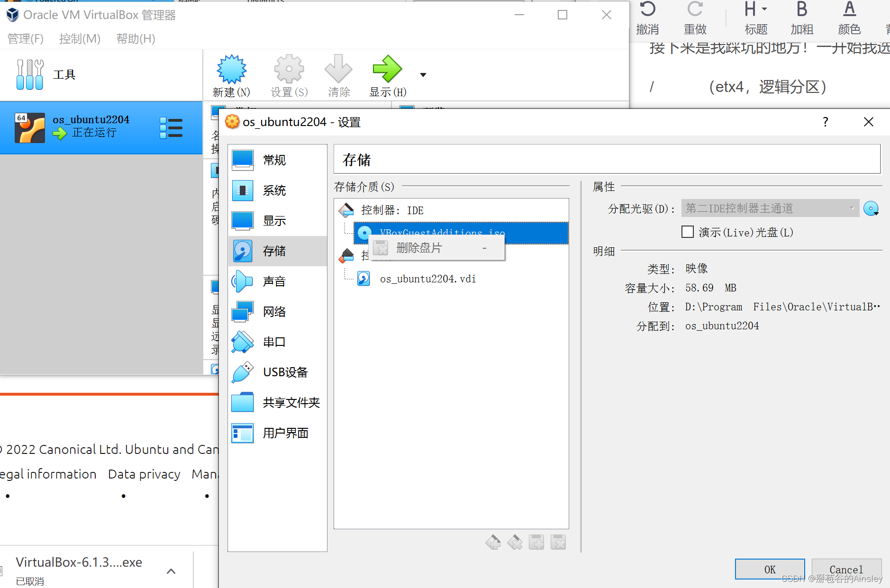Image resolution: width=890 pixels, height=588 pixels.
Task: Click 标题 heading button in editor
Action: pos(756,18)
